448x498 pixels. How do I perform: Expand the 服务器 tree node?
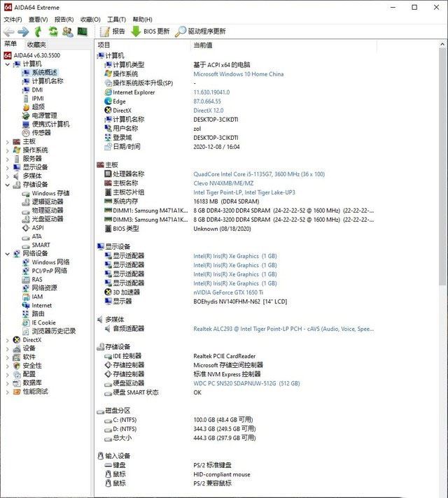[7, 159]
